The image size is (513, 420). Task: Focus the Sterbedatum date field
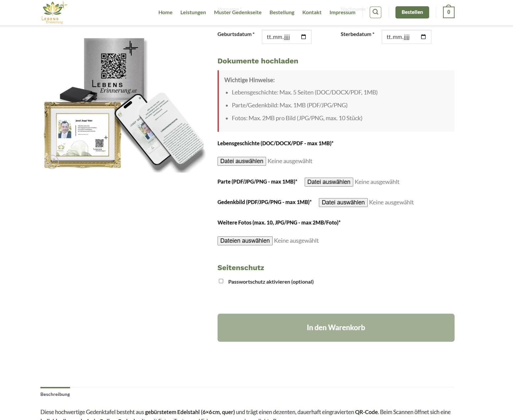click(406, 37)
